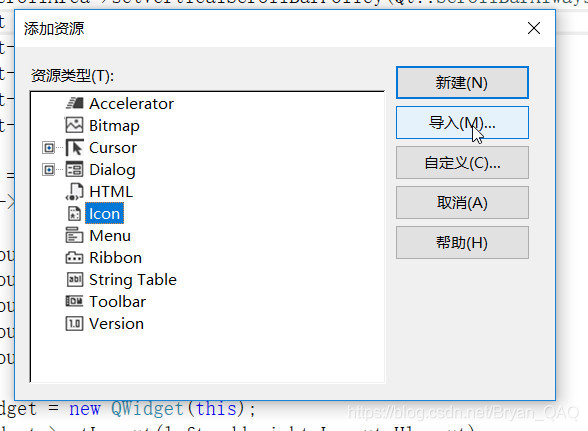Viewport: 588px width, 431px height.
Task: Click the Cursor resource type icon
Action: (75, 147)
